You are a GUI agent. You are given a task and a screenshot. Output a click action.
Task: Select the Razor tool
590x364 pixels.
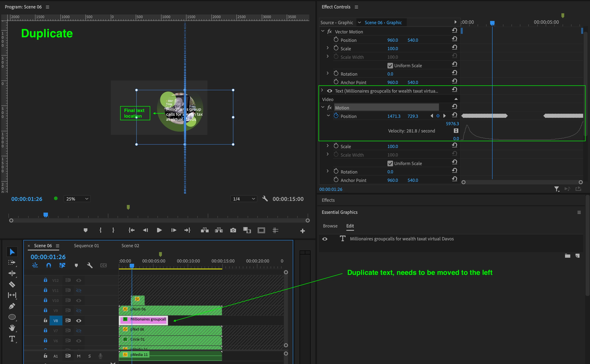click(x=12, y=284)
